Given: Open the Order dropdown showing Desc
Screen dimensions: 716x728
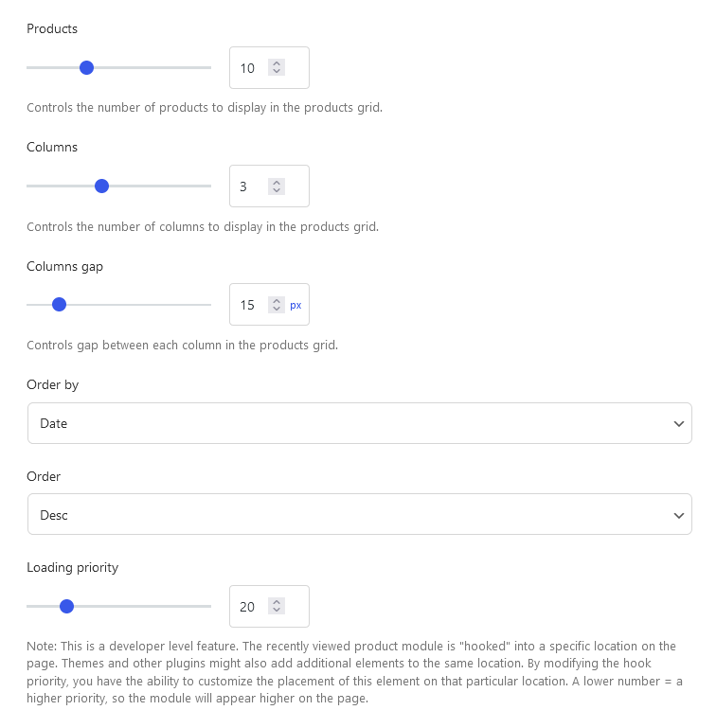Looking at the screenshot, I should (x=359, y=514).
